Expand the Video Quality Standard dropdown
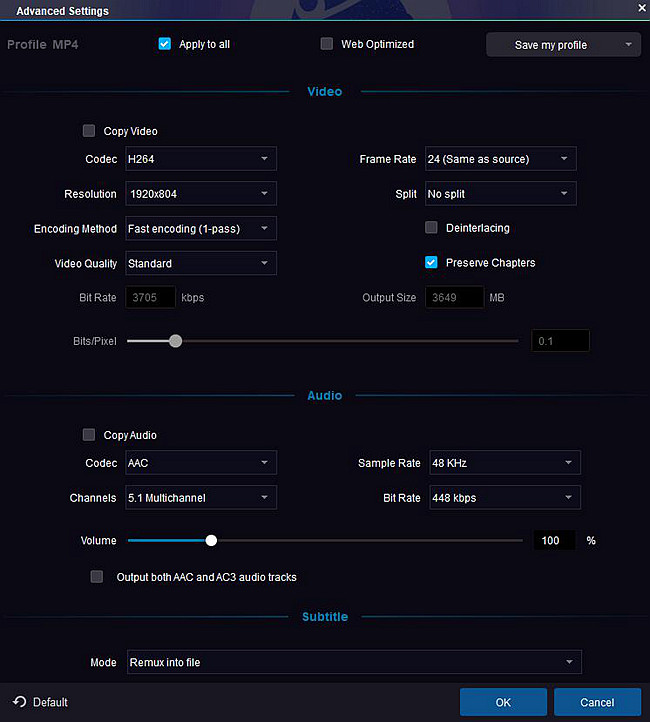650x722 pixels. pyautogui.click(x=201, y=263)
